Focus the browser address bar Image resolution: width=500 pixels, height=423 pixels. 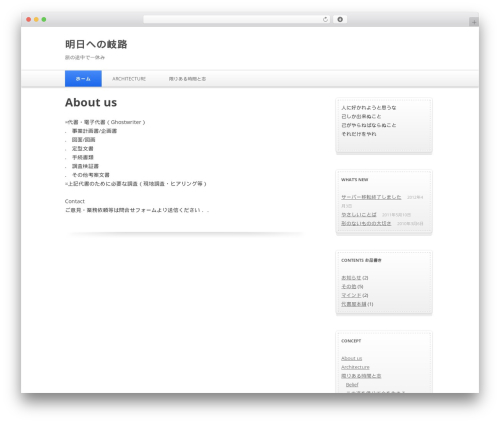point(237,20)
